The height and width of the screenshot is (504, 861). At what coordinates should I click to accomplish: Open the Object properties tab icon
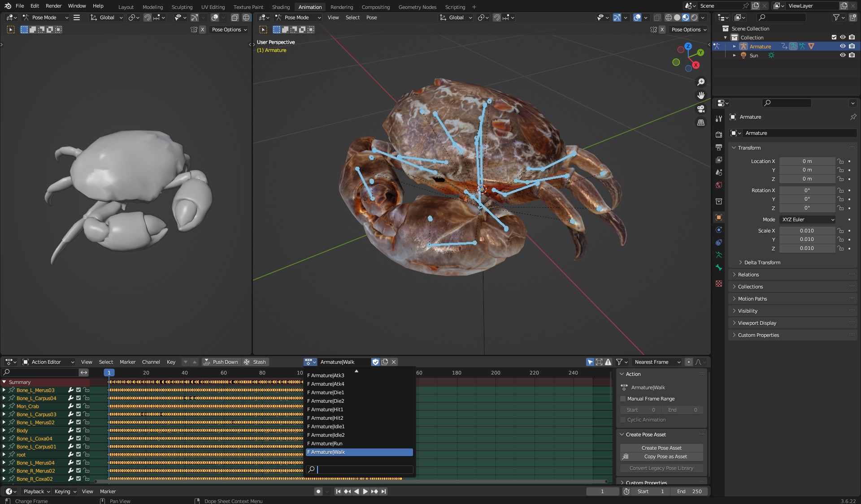tap(719, 217)
